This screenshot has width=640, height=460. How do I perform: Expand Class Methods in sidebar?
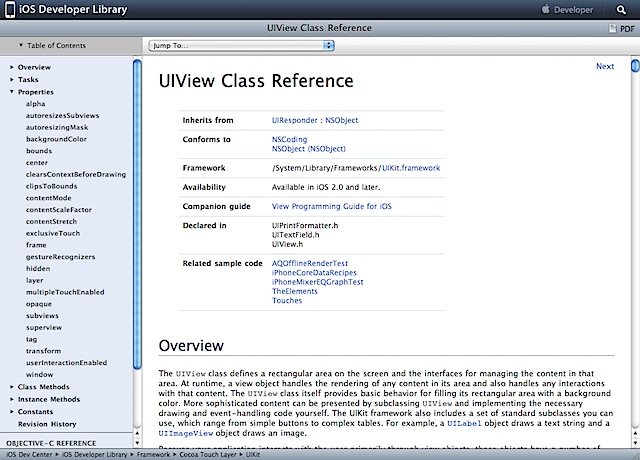coord(12,386)
